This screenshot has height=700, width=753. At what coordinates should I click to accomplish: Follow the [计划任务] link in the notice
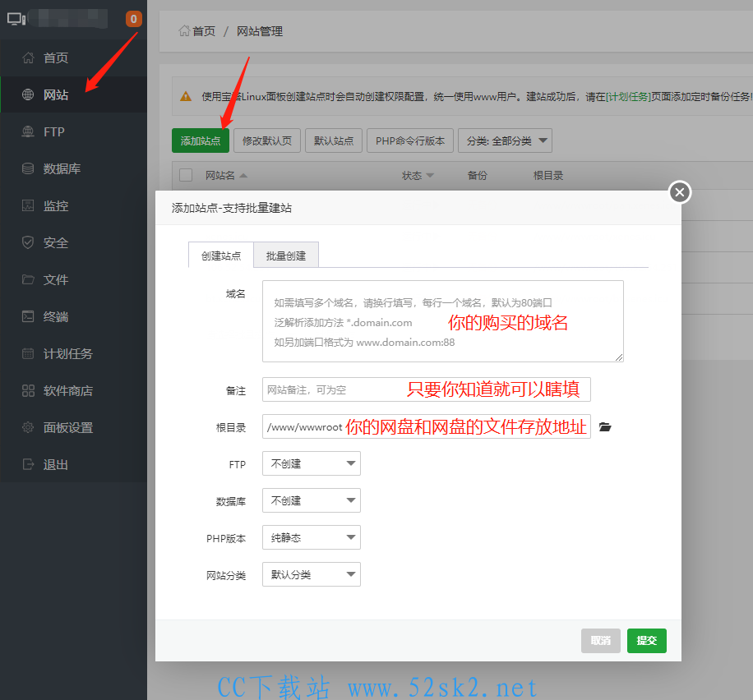628,96
